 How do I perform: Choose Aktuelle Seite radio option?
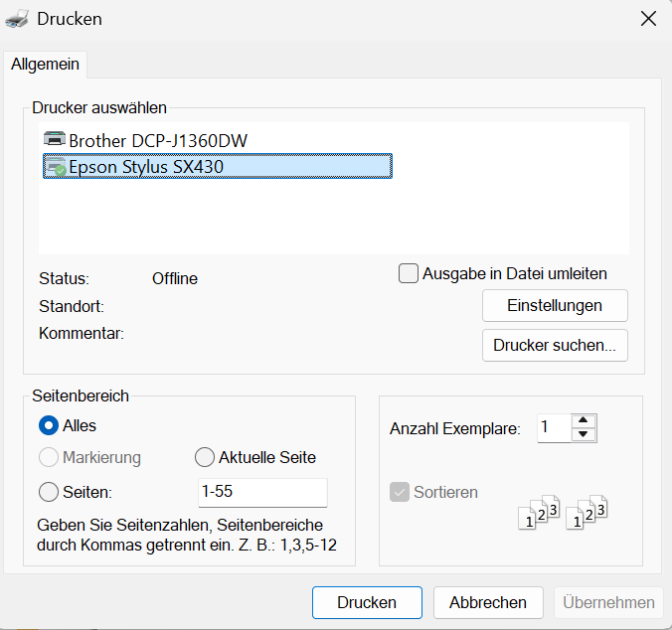(205, 457)
